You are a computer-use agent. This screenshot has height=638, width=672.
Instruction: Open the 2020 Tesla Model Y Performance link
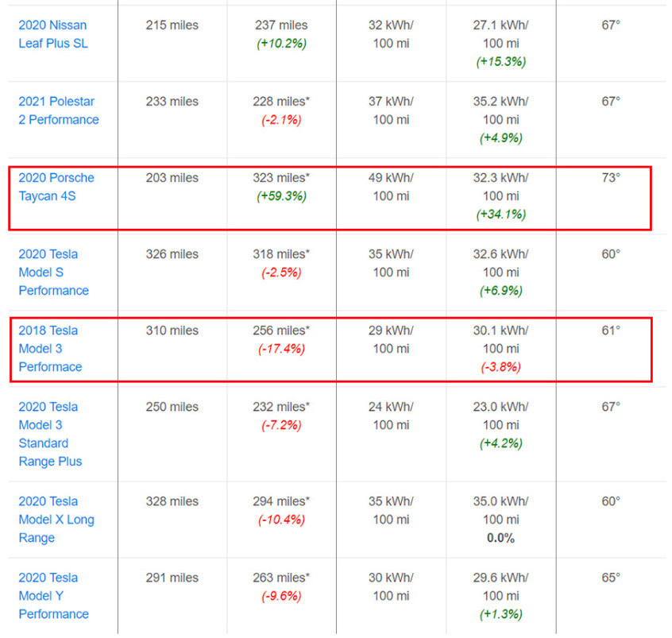[x=53, y=596]
